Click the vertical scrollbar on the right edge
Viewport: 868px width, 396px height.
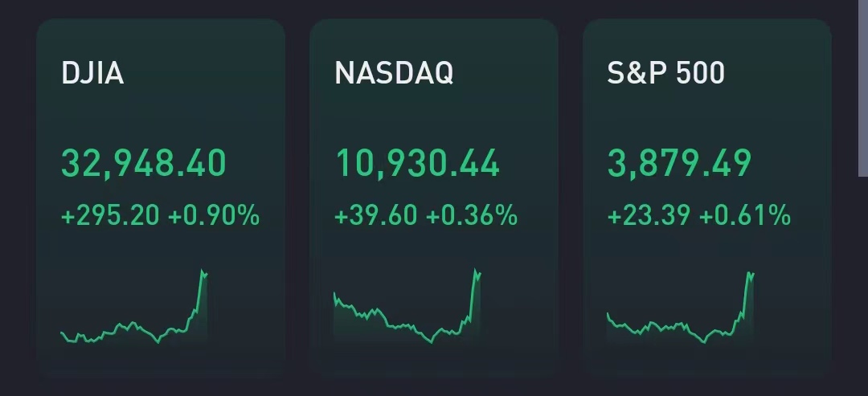click(x=863, y=88)
